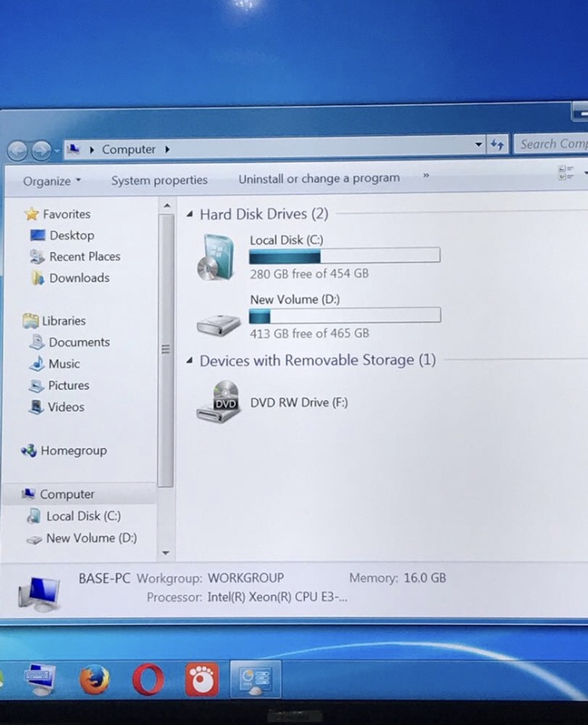Viewport: 588px width, 725px height.
Task: Show hidden toolbar commands chevron
Action: point(426,177)
